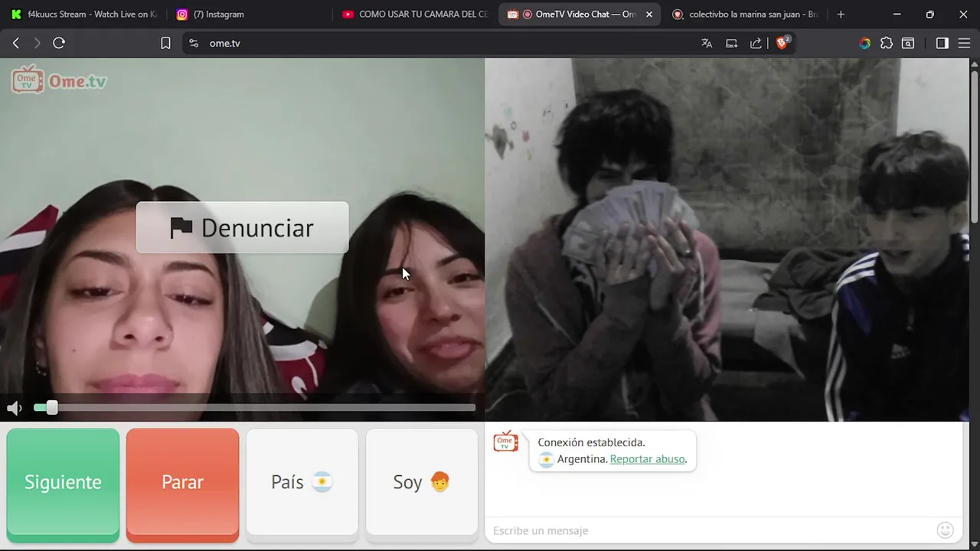Mute the video speaker icon
Image resolution: width=980 pixels, height=551 pixels.
[14, 408]
